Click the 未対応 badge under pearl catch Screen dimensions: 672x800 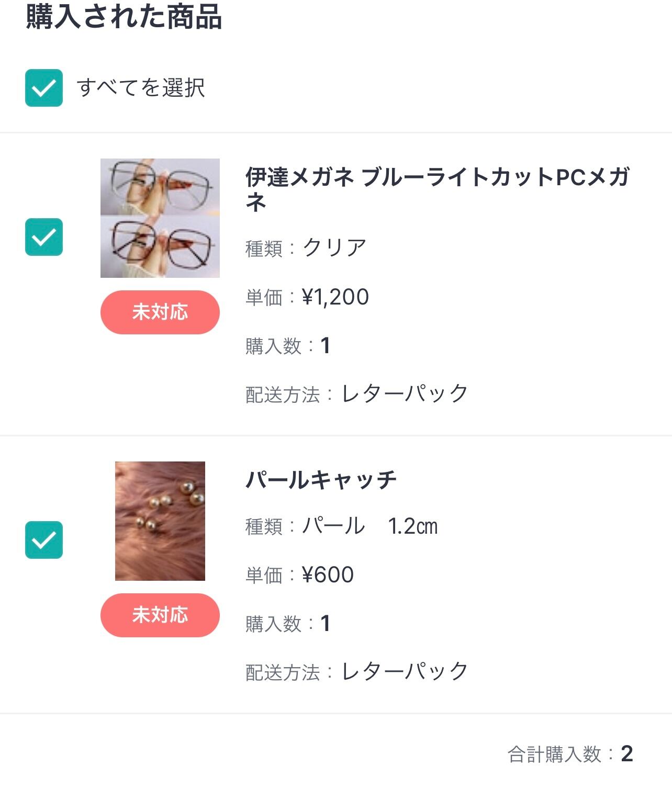point(160,615)
